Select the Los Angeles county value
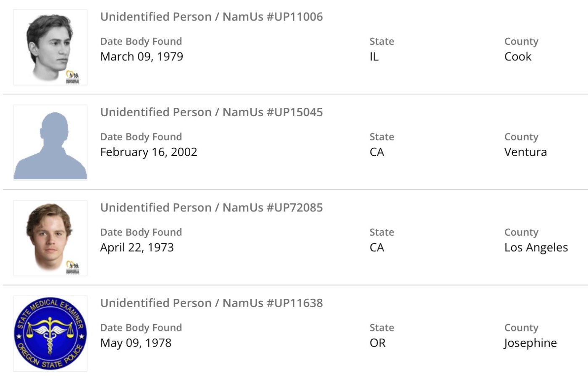Image resolution: width=588 pixels, height=378 pixels. pos(536,248)
